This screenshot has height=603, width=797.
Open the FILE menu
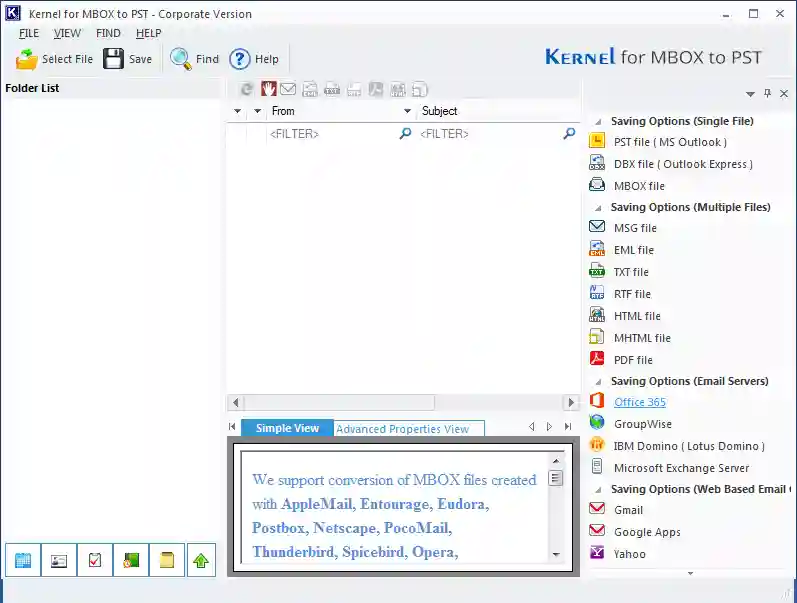pyautogui.click(x=28, y=34)
